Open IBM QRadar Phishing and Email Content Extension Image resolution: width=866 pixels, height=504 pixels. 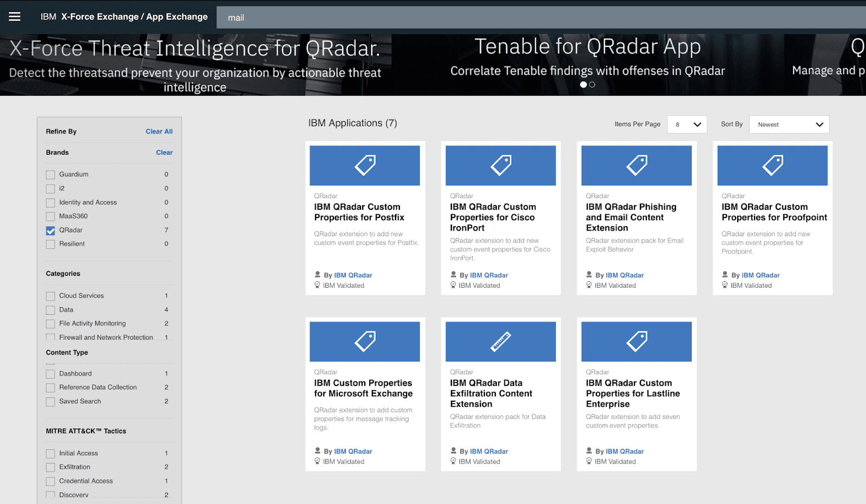coord(631,217)
